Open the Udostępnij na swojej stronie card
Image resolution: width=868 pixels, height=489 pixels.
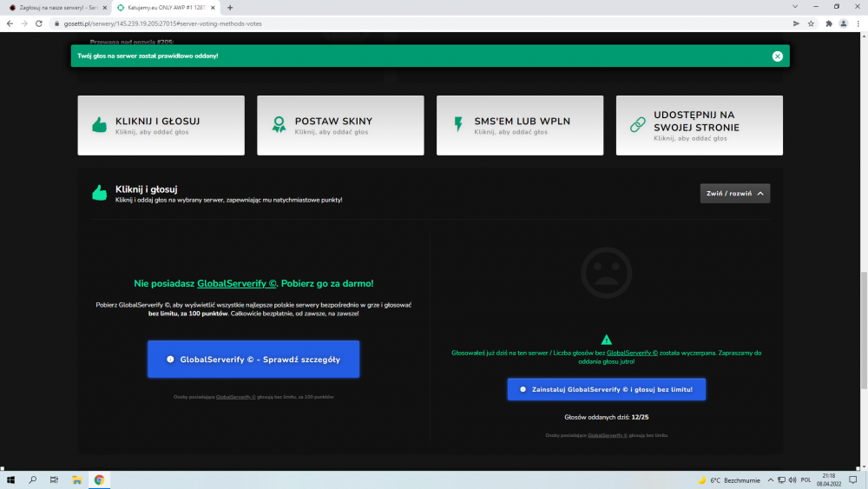point(699,125)
